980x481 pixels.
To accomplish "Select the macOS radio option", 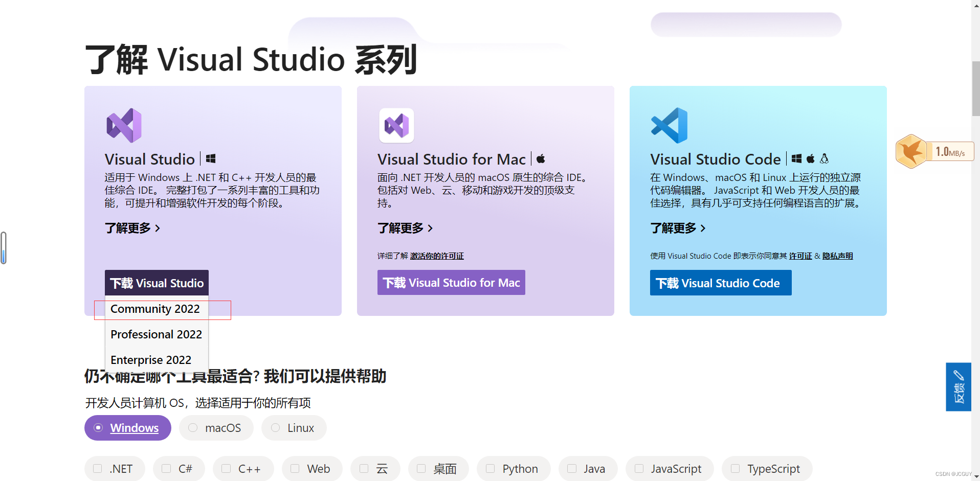I will 216,428.
